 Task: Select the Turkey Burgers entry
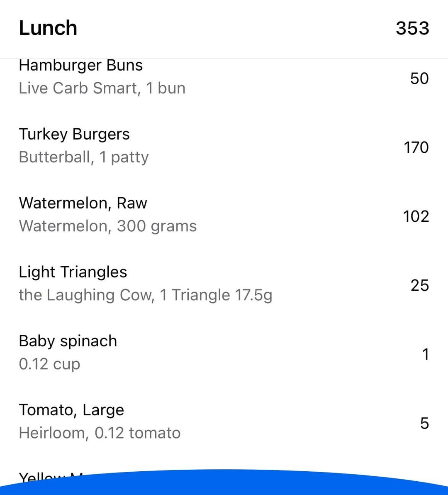(x=224, y=145)
